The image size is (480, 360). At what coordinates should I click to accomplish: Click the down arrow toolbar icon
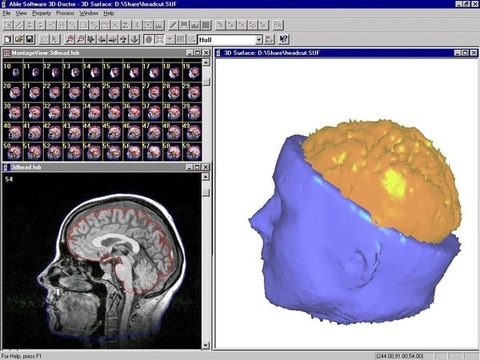134,39
